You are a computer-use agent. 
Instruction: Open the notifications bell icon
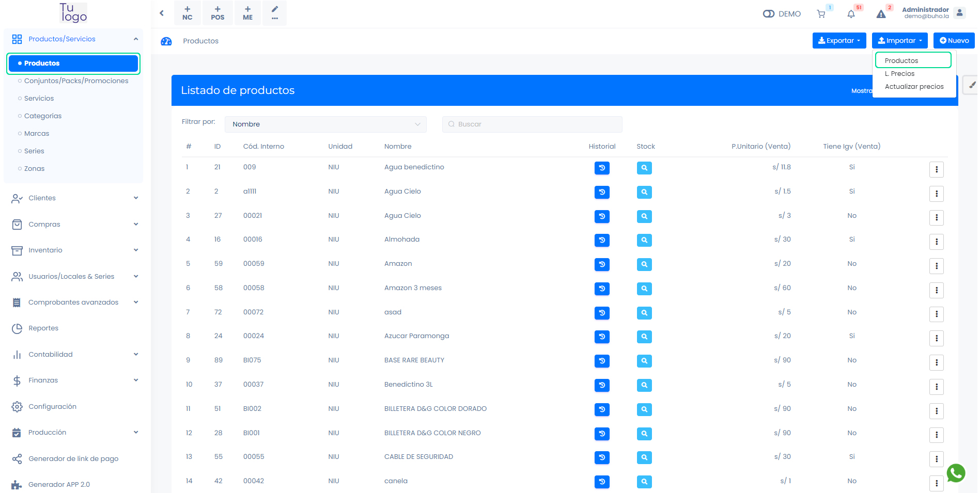(x=851, y=14)
